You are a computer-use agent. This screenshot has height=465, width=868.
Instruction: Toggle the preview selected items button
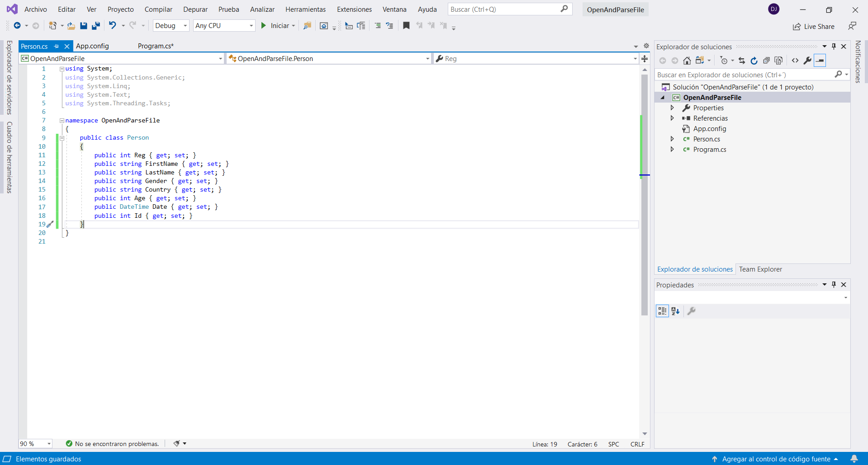point(820,61)
